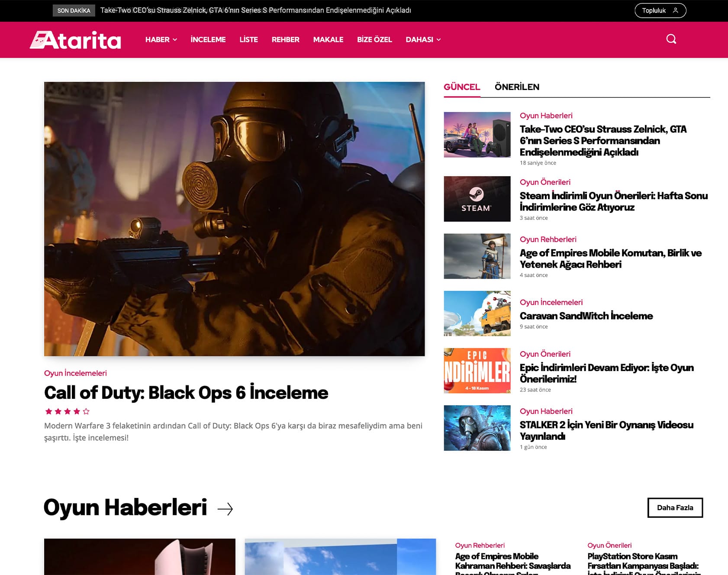
Task: Open the Caravan SandWitch thumbnail
Action: coord(477,313)
